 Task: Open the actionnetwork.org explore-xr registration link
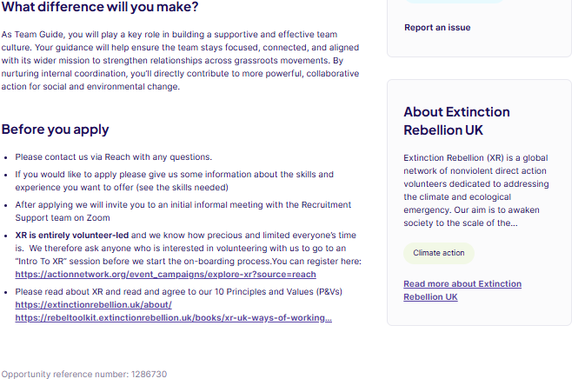click(x=165, y=275)
